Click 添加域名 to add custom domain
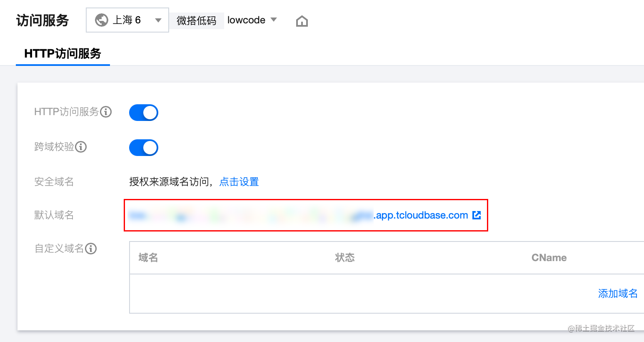Viewport: 644px width, 342px height. (618, 294)
